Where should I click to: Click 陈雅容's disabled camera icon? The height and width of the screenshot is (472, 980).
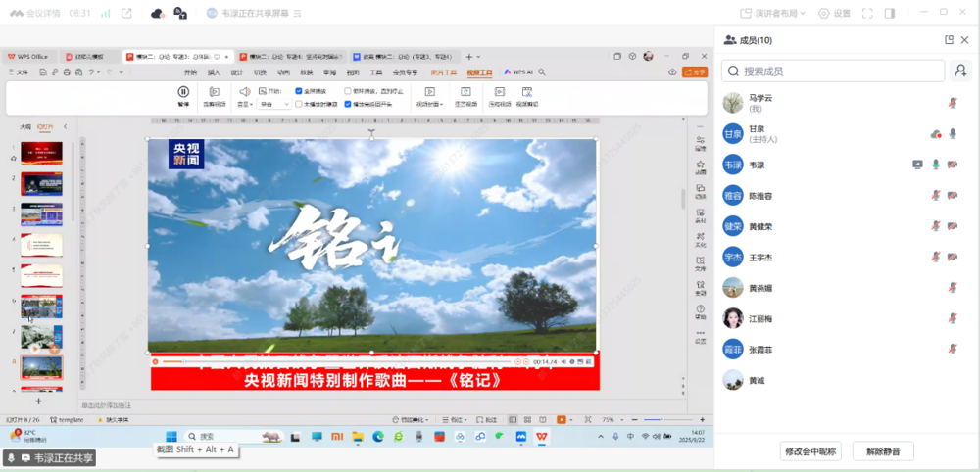[x=953, y=196]
